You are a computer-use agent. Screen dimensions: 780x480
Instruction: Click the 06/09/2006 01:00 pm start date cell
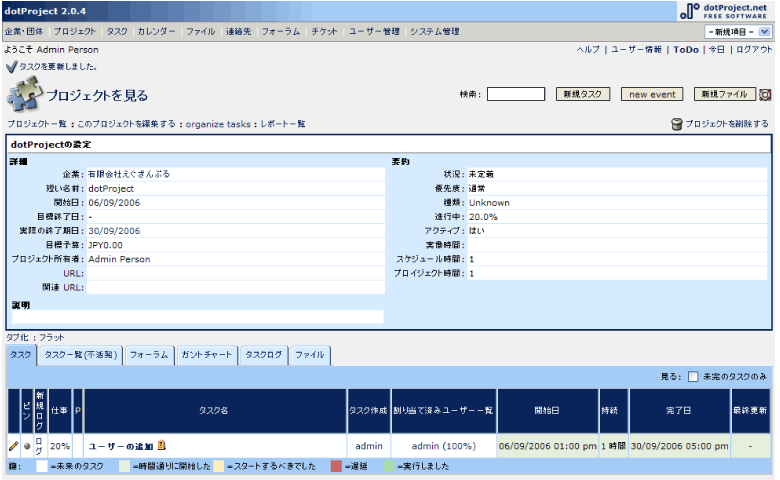547,446
